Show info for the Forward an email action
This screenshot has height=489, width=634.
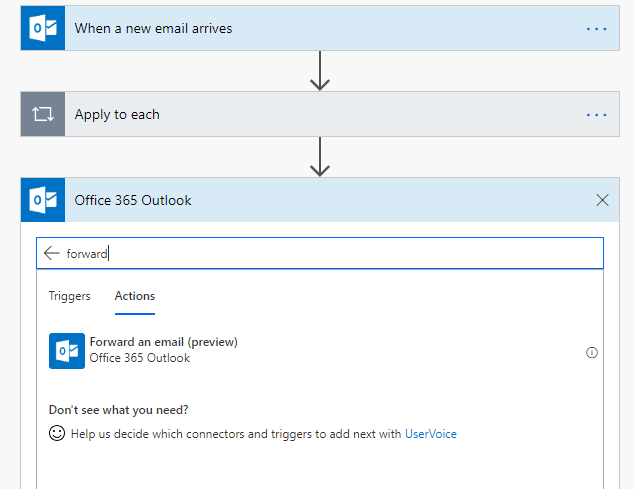click(592, 352)
